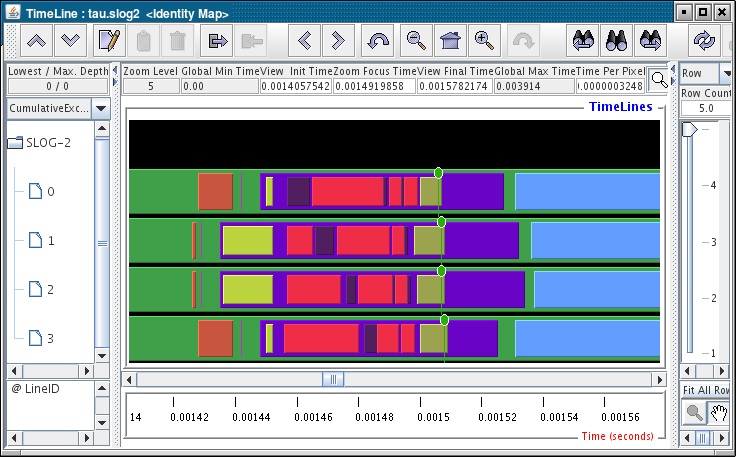Viewport: 736px width, 457px height.
Task: Click timeline scrollbar right arrow
Action: (659, 379)
